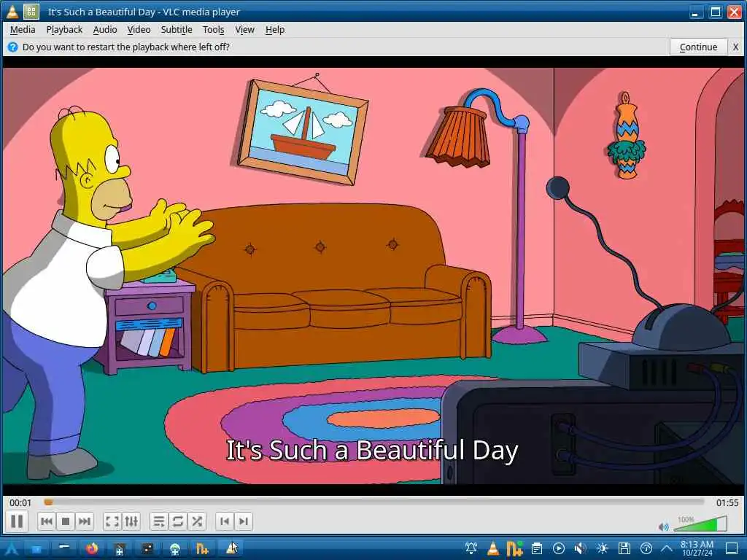Toggle loop repeat mode
The width and height of the screenshot is (747, 560).
(x=178, y=521)
